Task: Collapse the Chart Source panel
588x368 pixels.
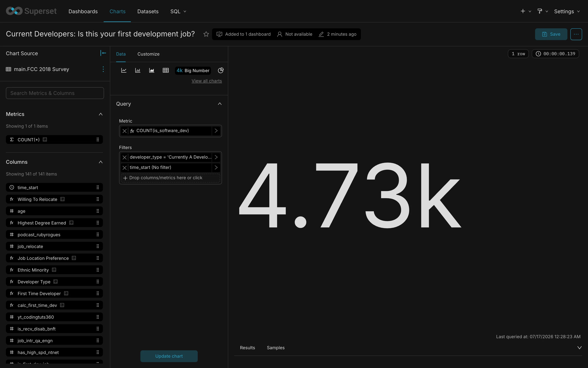Action: 103,53
